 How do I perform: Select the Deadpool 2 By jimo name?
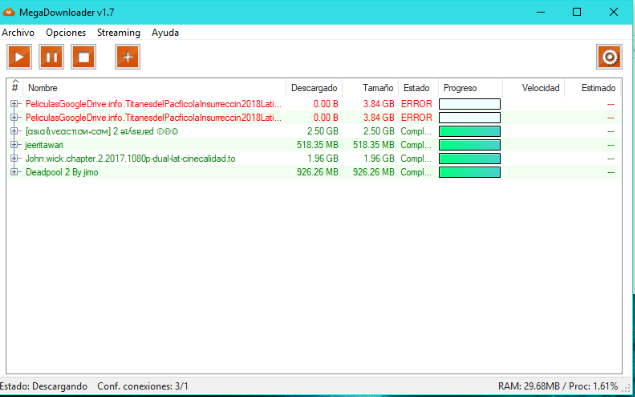pyautogui.click(x=62, y=172)
